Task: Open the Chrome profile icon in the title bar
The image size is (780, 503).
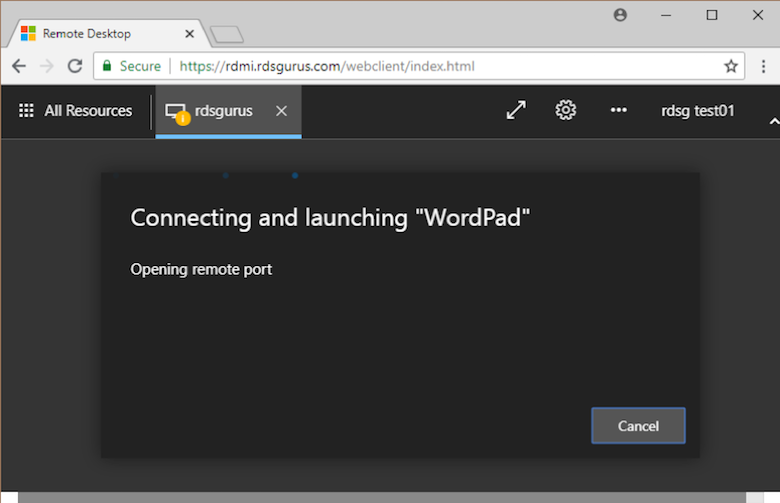Action: pyautogui.click(x=620, y=15)
